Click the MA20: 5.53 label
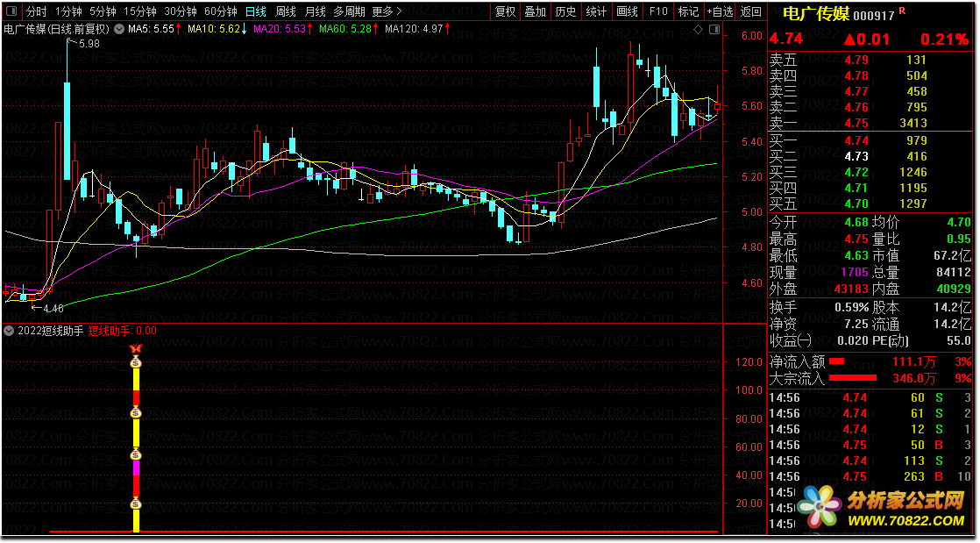Image resolution: width=980 pixels, height=543 pixels. pyautogui.click(x=280, y=29)
